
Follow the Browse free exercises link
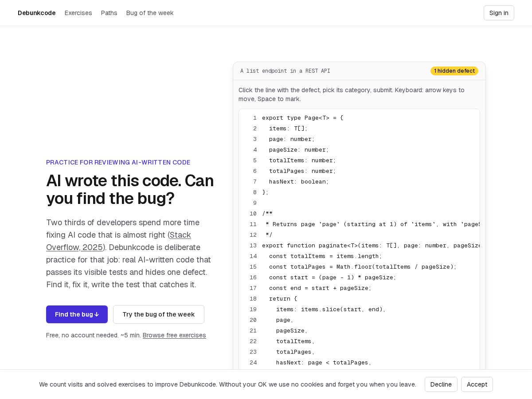point(174,335)
